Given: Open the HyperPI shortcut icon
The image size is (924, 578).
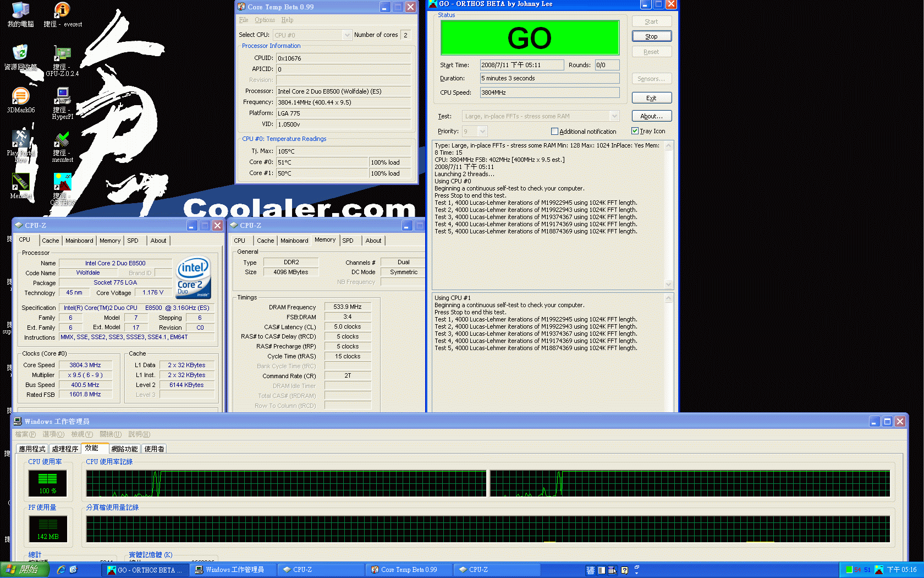Looking at the screenshot, I should [62, 97].
